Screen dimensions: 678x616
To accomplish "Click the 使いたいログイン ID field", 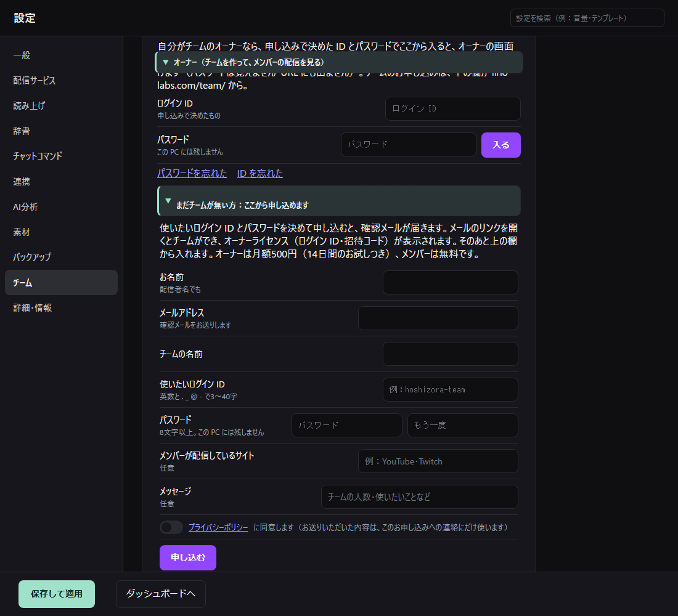I will tap(450, 389).
